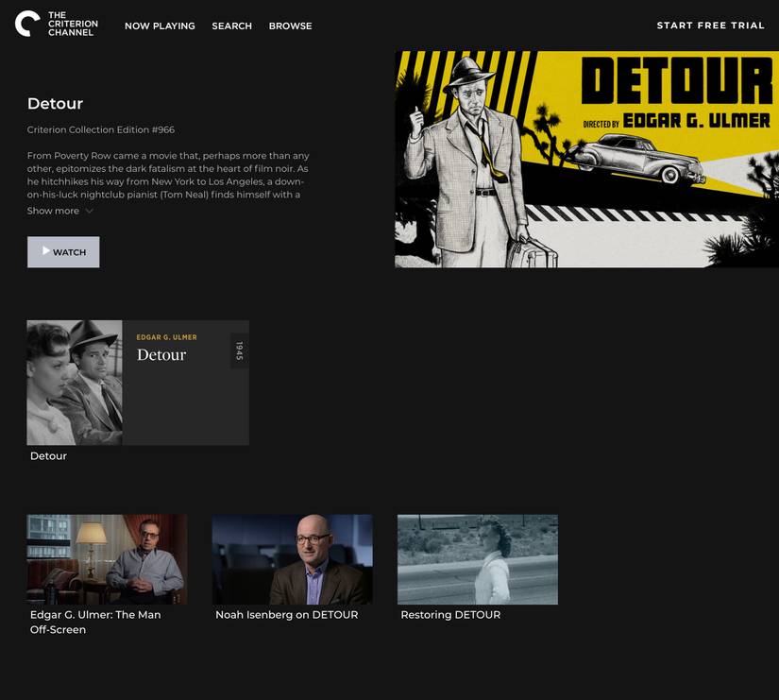Click the Watch button
The height and width of the screenshot is (700, 779).
63,252
